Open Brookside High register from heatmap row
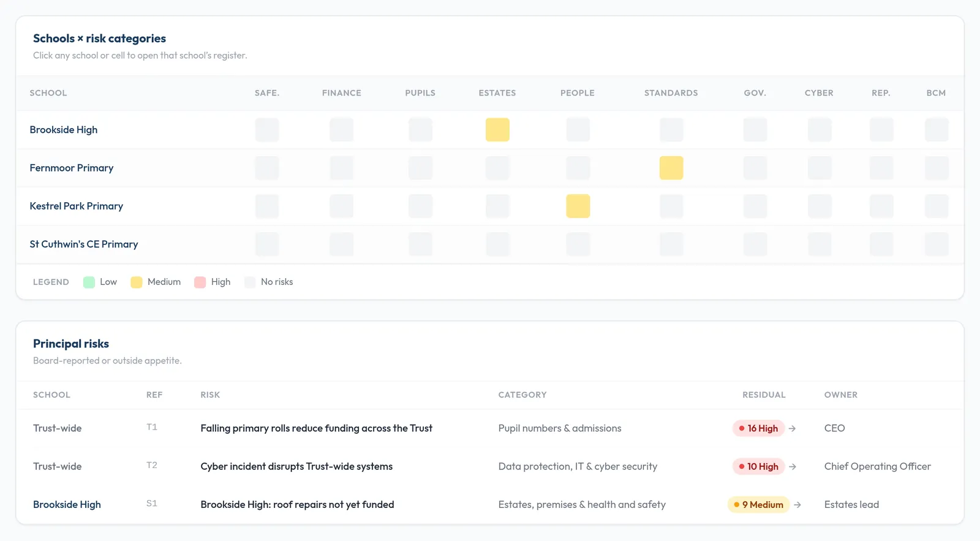980x541 pixels. click(64, 130)
